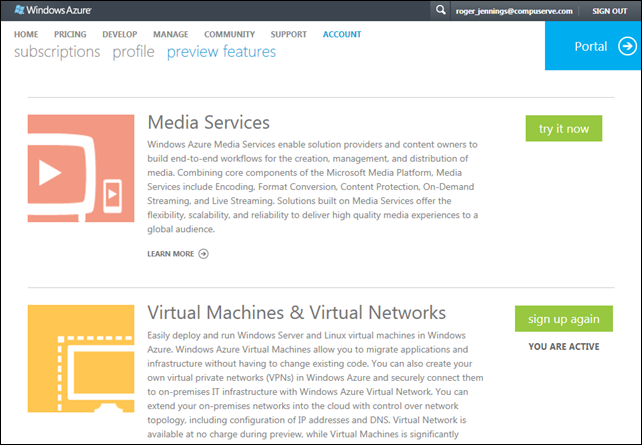Switch to the subscriptions tab
This screenshot has height=445, width=642.
[x=57, y=52]
